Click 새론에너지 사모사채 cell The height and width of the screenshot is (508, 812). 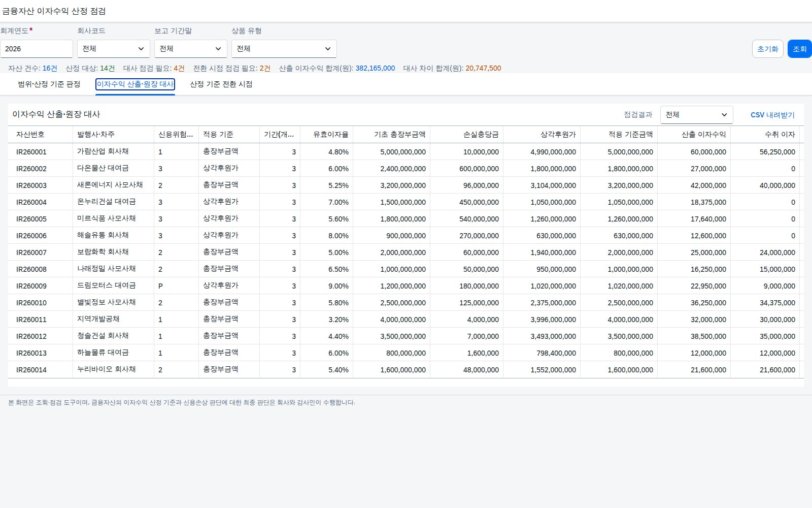tap(114, 185)
